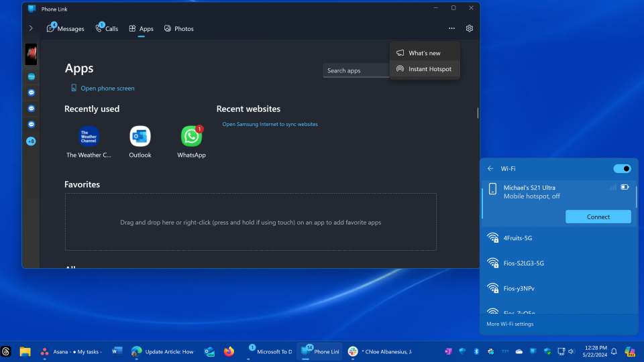Select the Apps tab
The height and width of the screenshot is (362, 644).
click(142, 28)
